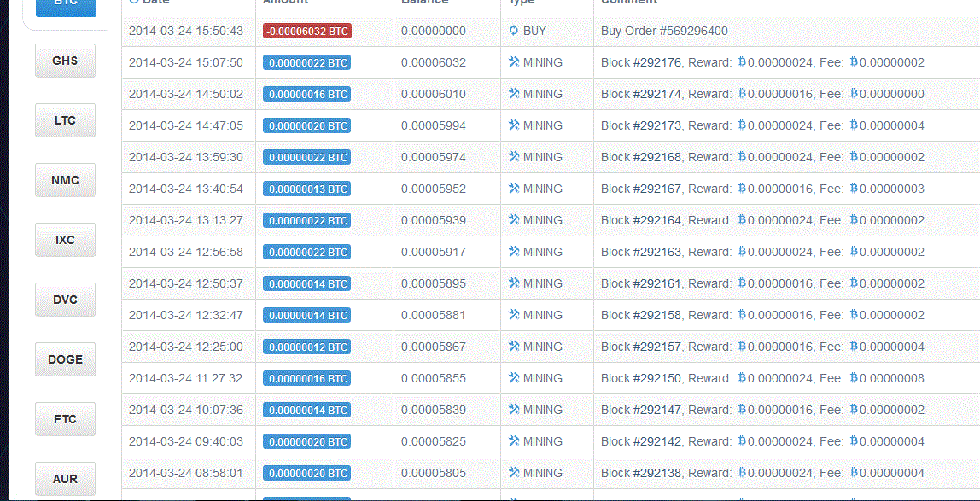Click the mining icon for block #292164 row
The image size is (980, 501).
coord(514,220)
